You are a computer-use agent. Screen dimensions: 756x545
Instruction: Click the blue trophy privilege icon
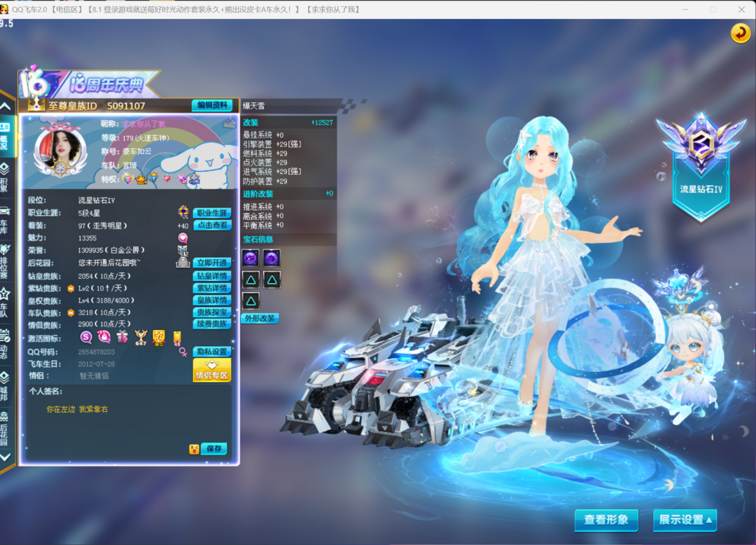pyautogui.click(x=153, y=179)
